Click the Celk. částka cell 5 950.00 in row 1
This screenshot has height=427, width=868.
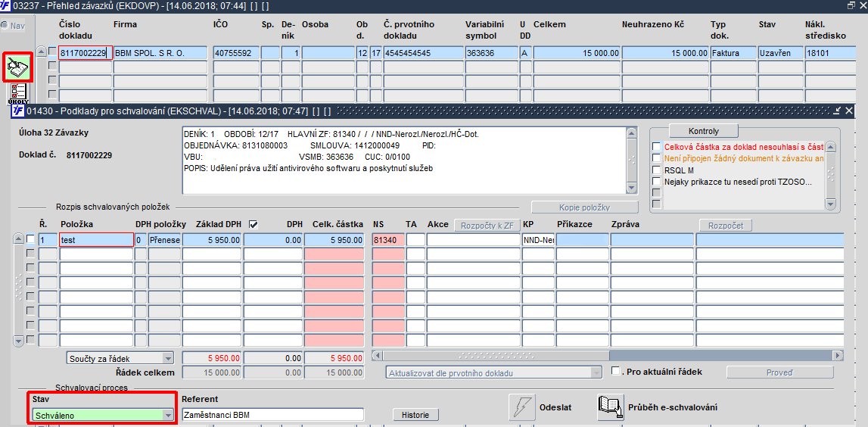[334, 240]
